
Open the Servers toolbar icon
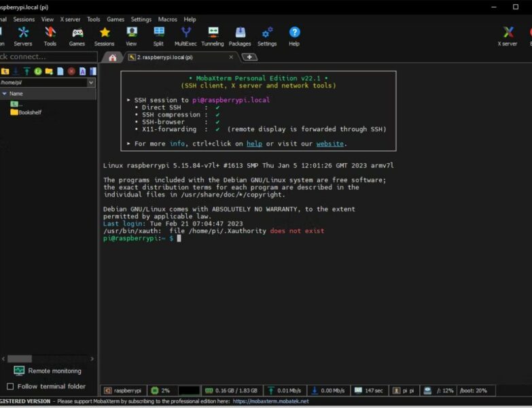point(23,36)
